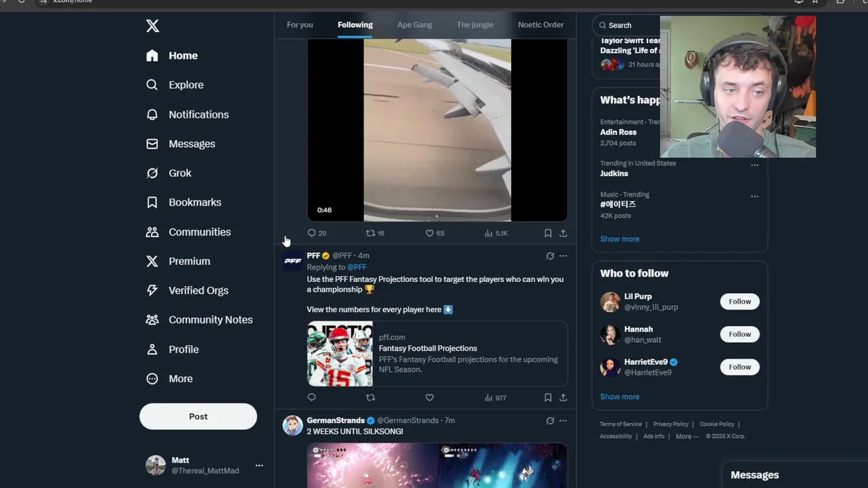Open Grok from the sidebar
Viewport: 868px width, 488px height.
(169, 173)
